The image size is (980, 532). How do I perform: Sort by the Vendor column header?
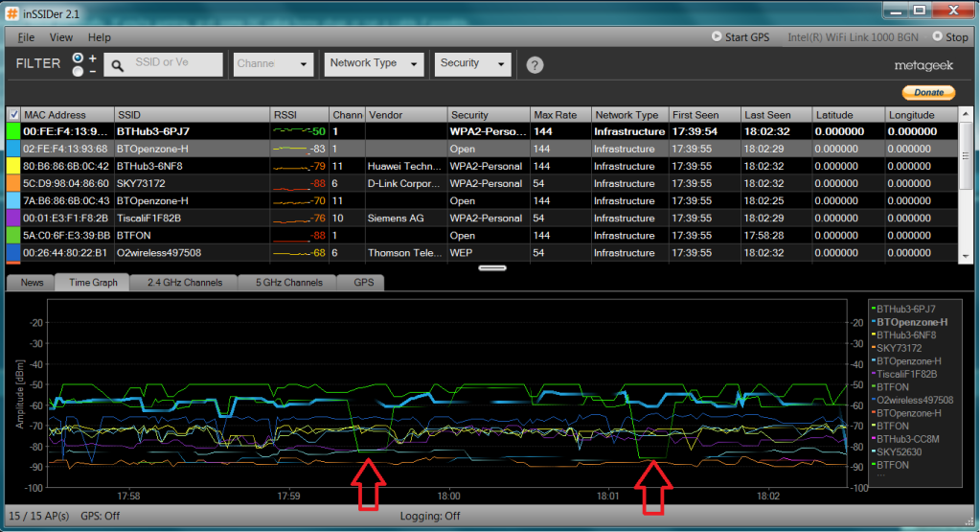pos(406,115)
